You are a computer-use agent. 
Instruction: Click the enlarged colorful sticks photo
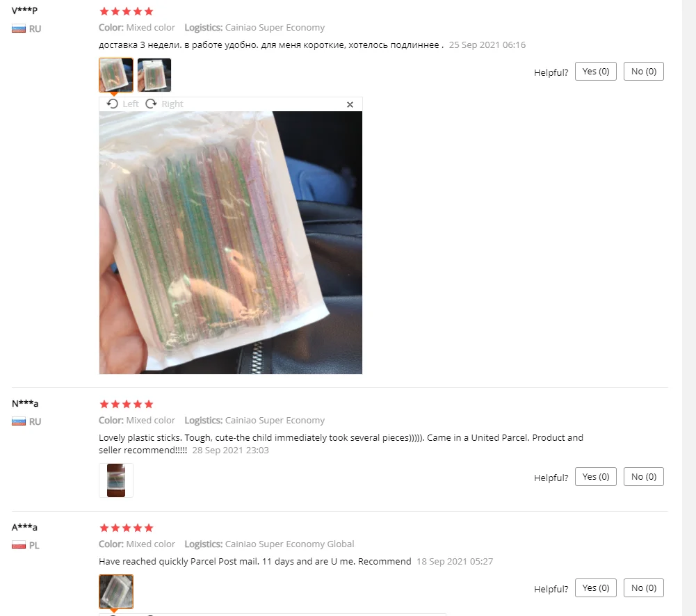coord(230,243)
